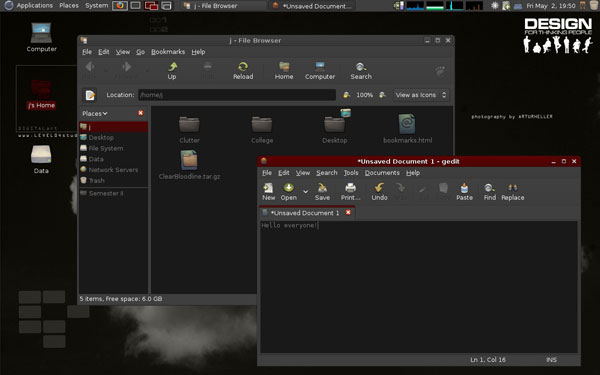Paste clipboard into gedit document
This screenshot has height=375, width=600.
click(464, 192)
